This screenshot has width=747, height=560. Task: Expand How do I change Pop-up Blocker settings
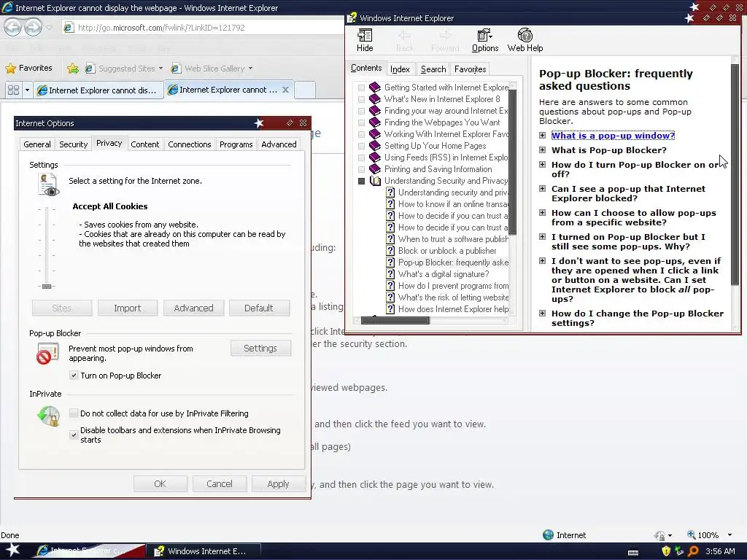tap(542, 314)
